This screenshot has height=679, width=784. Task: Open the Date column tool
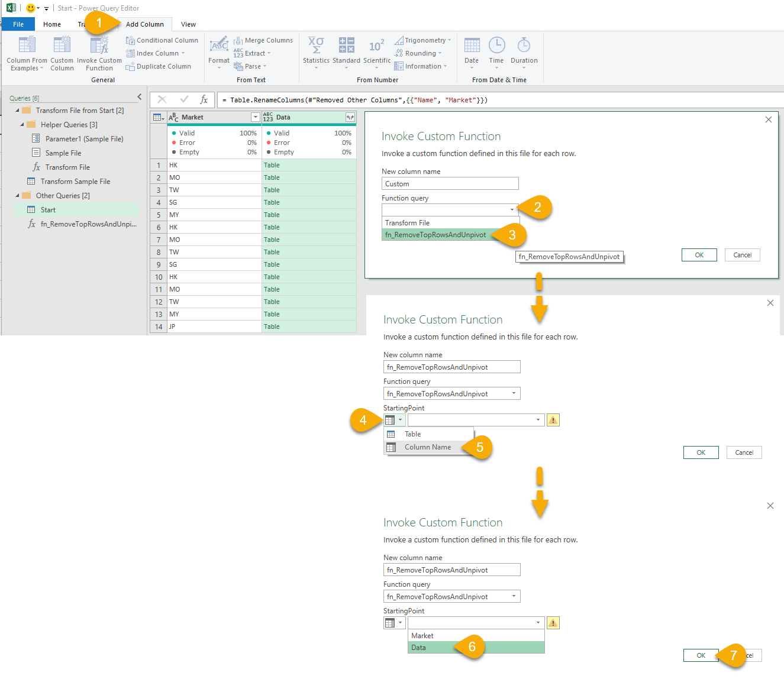472,46
